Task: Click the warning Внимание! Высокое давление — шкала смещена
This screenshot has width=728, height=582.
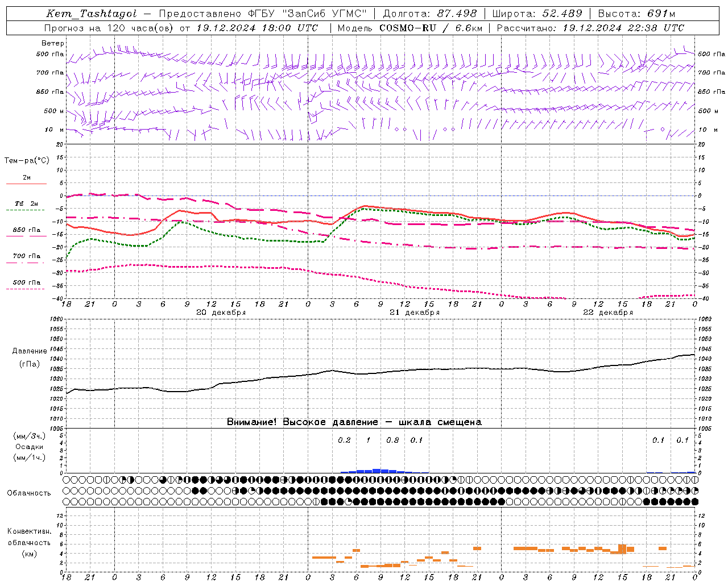Action: coord(354,422)
